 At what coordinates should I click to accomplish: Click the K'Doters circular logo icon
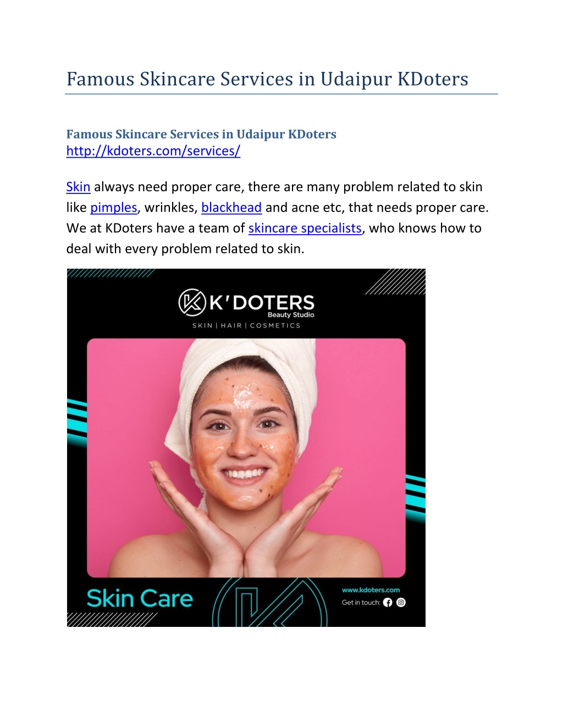point(192,302)
